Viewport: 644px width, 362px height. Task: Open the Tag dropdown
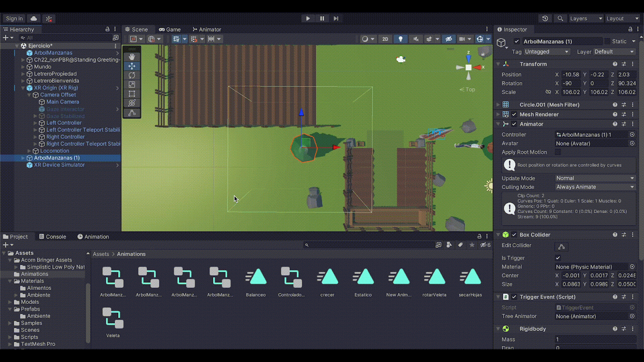coord(547,52)
